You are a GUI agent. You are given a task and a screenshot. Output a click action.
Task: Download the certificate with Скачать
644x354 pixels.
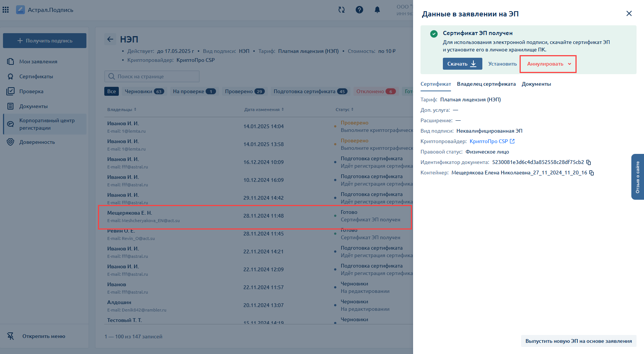pyautogui.click(x=462, y=64)
